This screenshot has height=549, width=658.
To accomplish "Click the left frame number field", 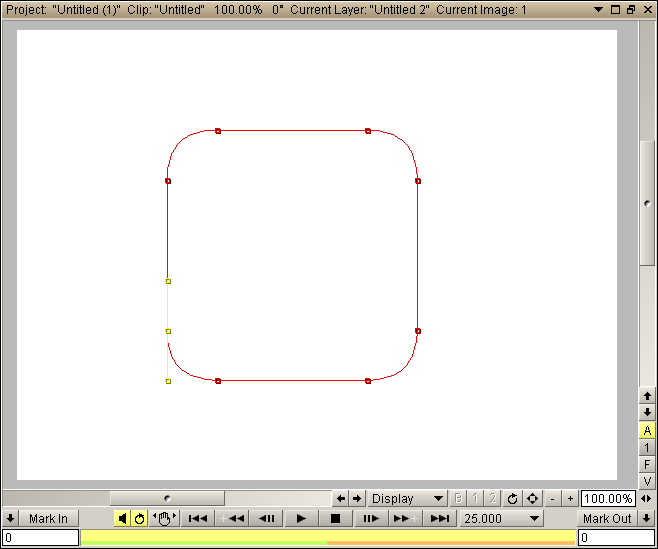I will pos(41,537).
